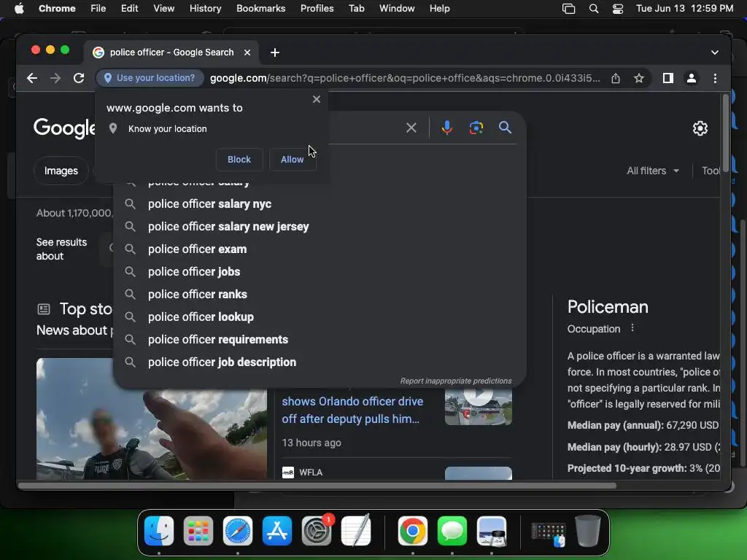This screenshot has height=560, width=747.
Task: Open the Orlando story video thumbnail
Action: pos(479,407)
